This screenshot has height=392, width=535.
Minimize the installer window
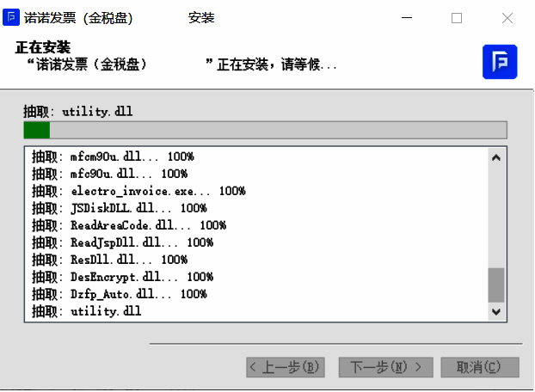point(406,18)
